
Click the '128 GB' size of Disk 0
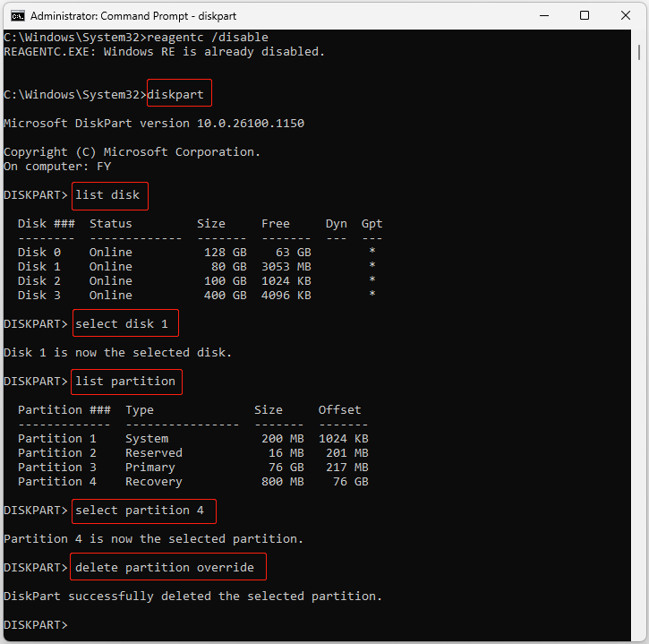point(226,253)
